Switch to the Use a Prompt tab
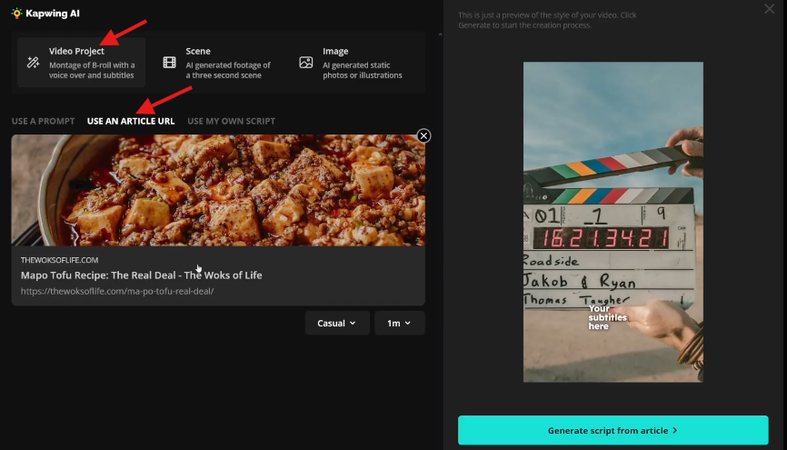The image size is (787, 450). pos(43,121)
